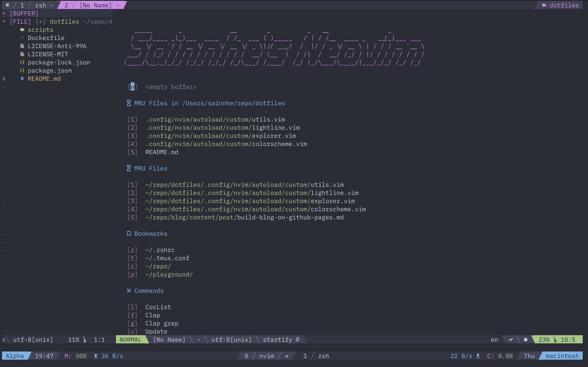588x367 pixels.
Task: Select the empty buffer entry
Action: tap(171, 87)
